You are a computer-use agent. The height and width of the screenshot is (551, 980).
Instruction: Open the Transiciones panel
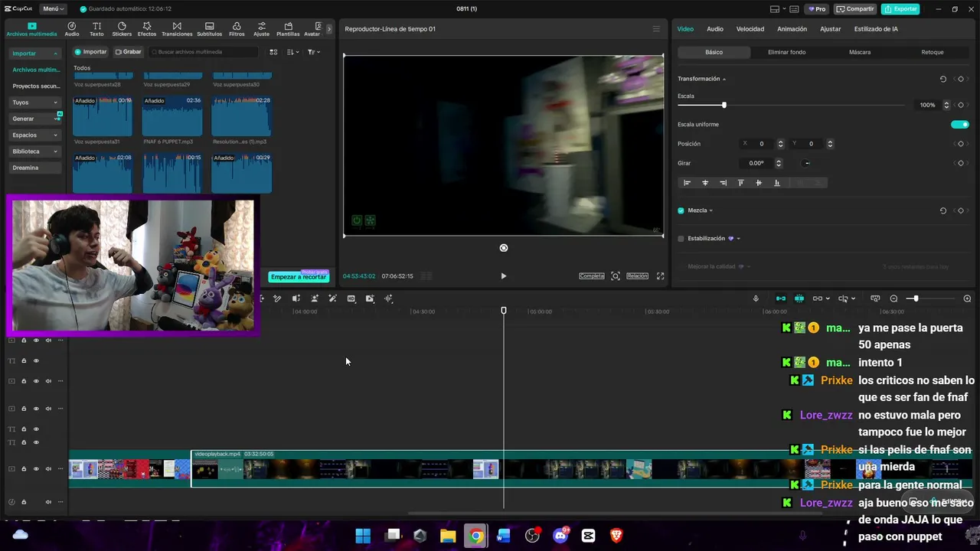coord(177,29)
